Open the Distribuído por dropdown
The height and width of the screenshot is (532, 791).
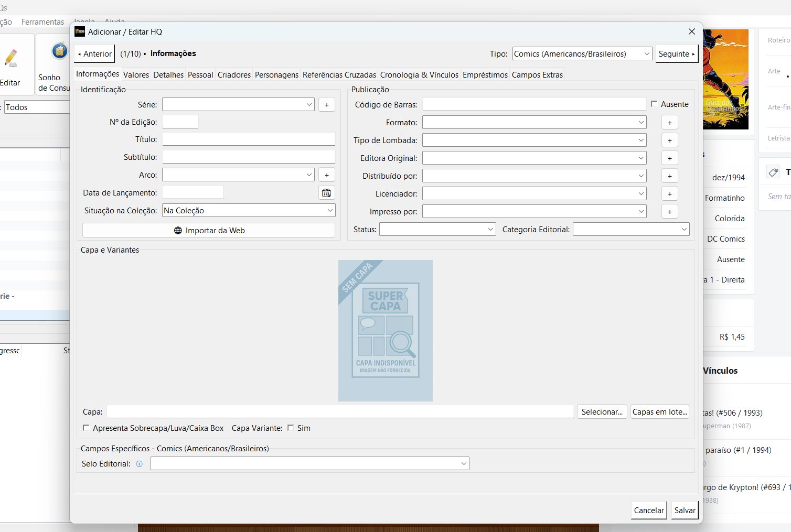[x=534, y=176]
